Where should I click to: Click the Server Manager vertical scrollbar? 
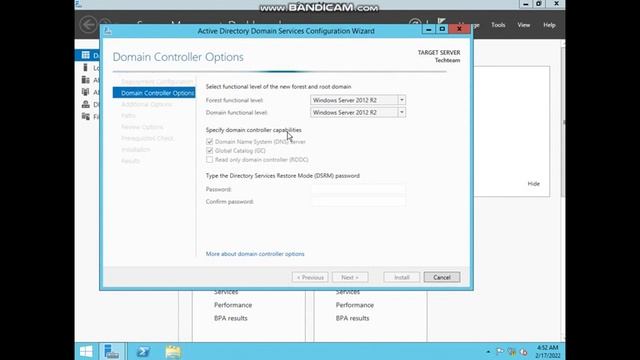click(x=563, y=122)
